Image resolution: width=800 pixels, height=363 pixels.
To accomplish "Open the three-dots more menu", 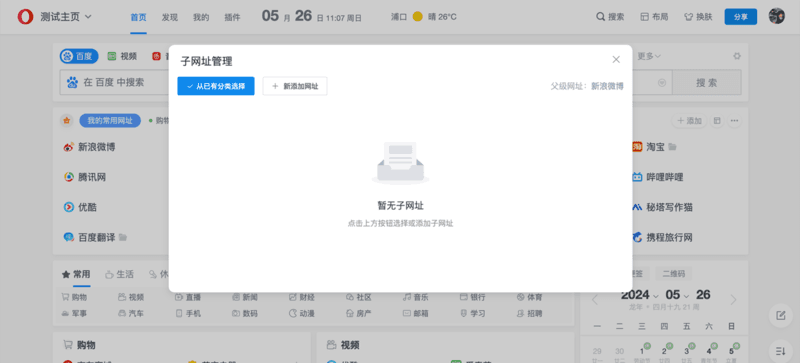I will 734,121.
